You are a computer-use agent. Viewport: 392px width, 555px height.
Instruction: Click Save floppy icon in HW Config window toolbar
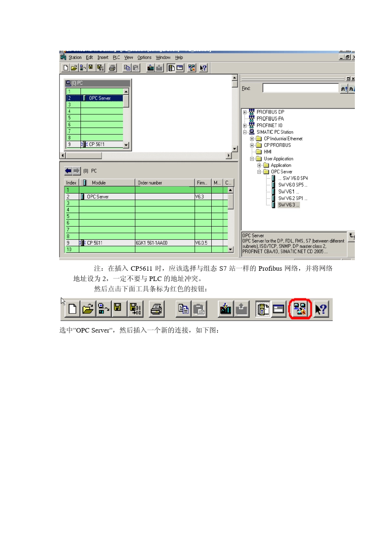91,68
